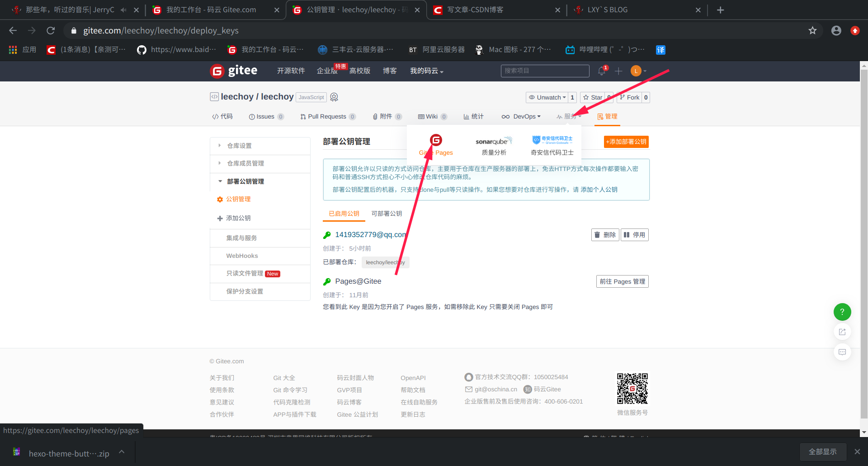Star the leechoy repository
Viewport: 868px width, 466px height.
pos(593,97)
